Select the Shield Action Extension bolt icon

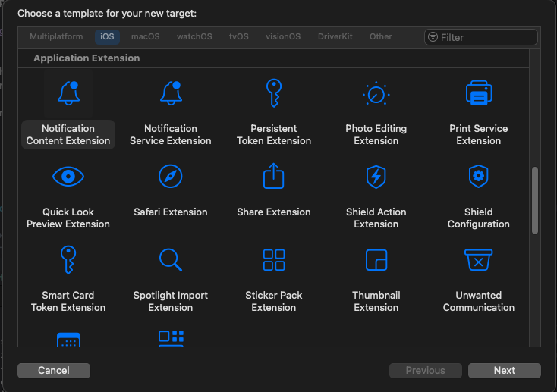pos(376,177)
